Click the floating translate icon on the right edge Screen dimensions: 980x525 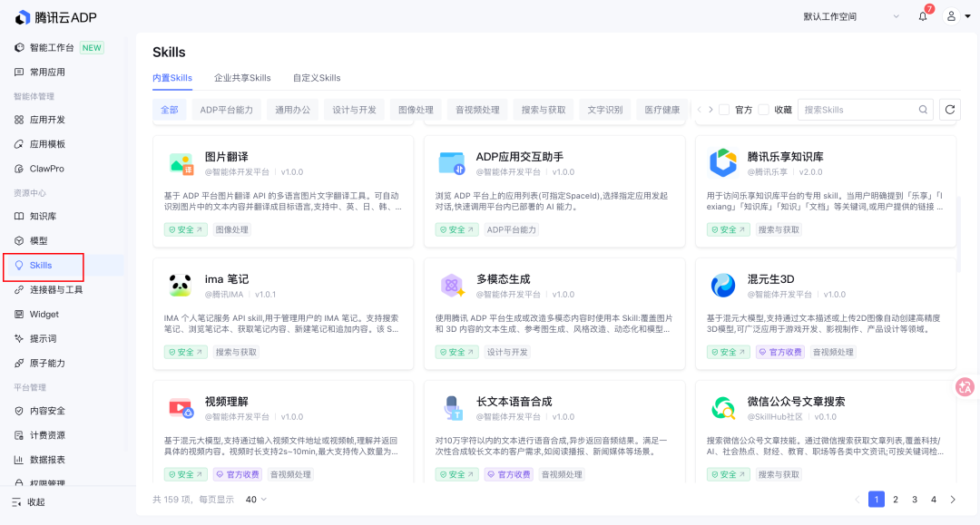coord(965,387)
